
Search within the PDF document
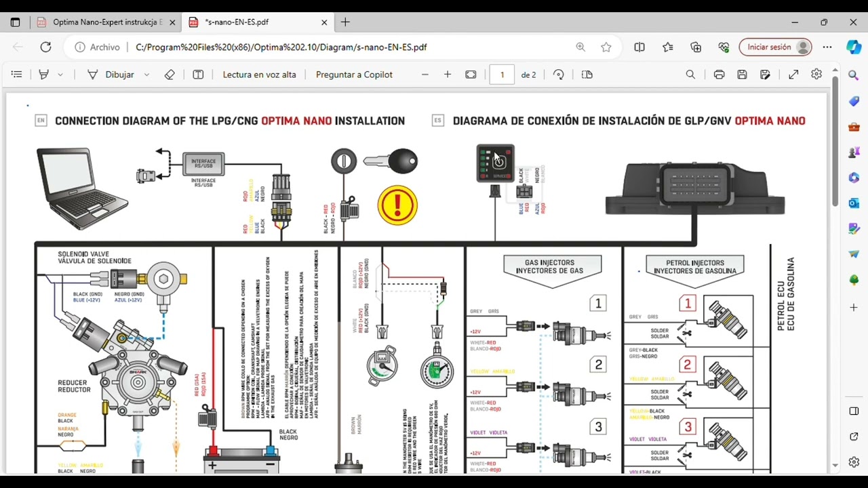(690, 75)
